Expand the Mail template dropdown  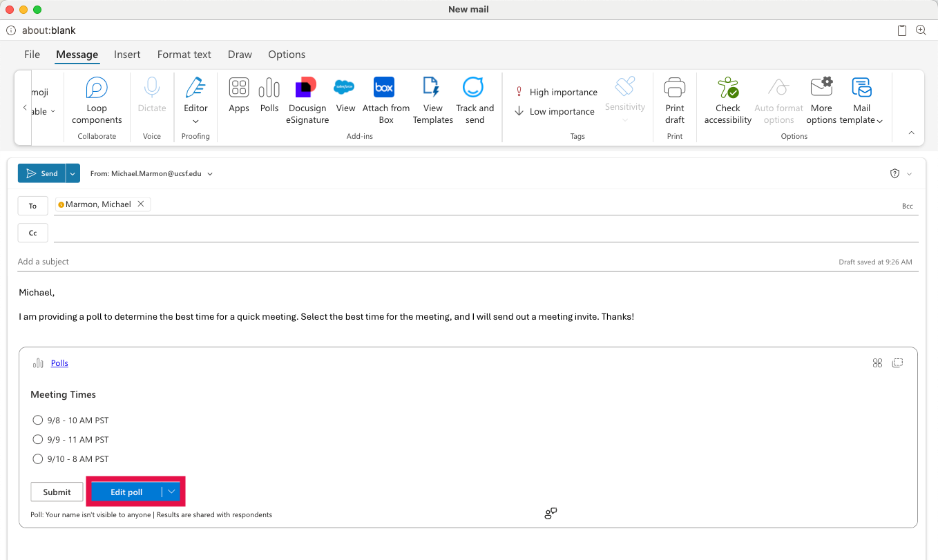(880, 121)
